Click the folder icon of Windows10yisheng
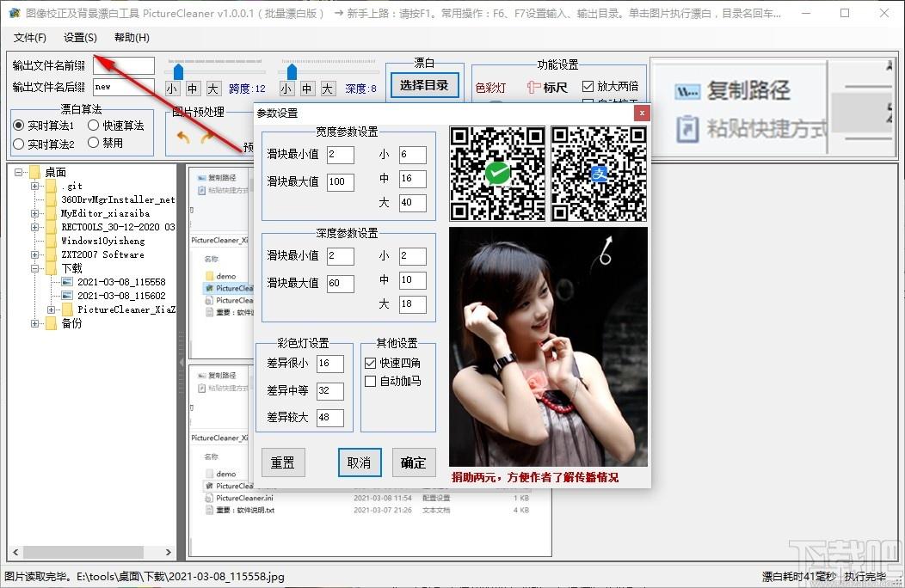The image size is (905, 588). click(51, 242)
